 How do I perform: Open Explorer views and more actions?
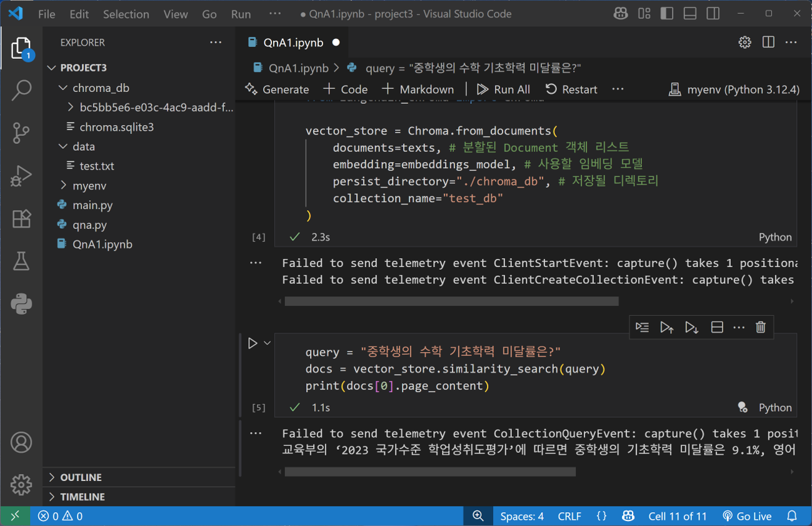coord(216,43)
